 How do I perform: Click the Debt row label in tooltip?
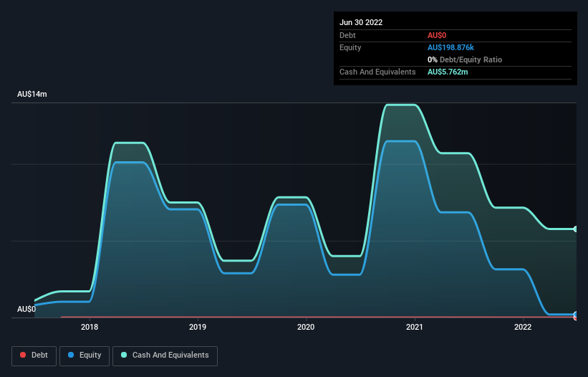click(347, 35)
